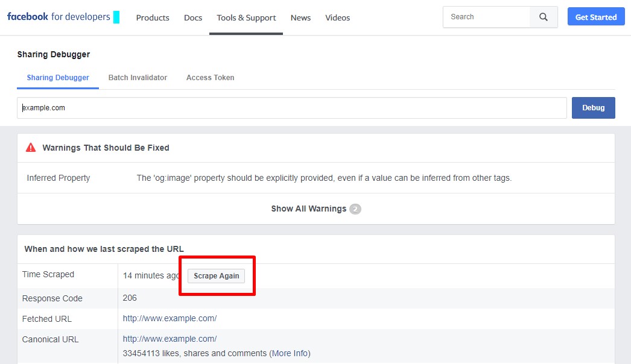Click the Get Started button
631x364 pixels.
point(596,16)
